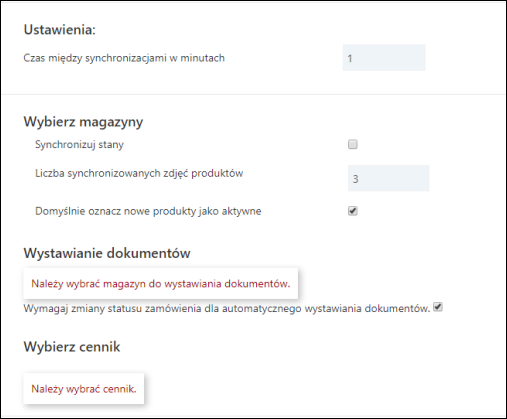Click the value 1 in the minutes field

pos(350,59)
